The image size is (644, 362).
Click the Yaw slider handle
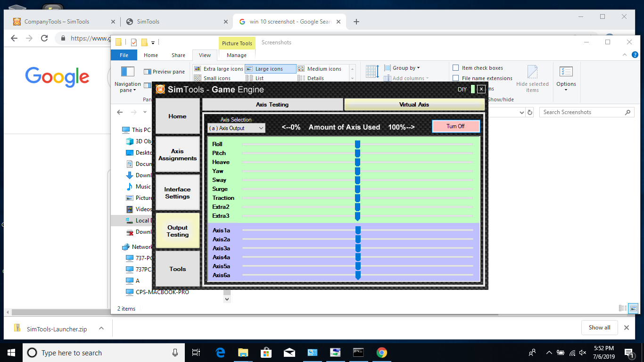pos(357,171)
